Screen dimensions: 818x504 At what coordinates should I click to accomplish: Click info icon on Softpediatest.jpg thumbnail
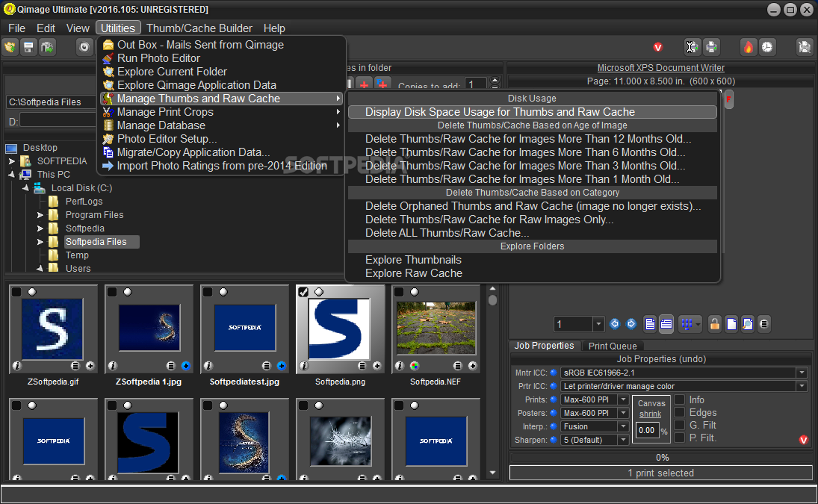[208, 366]
